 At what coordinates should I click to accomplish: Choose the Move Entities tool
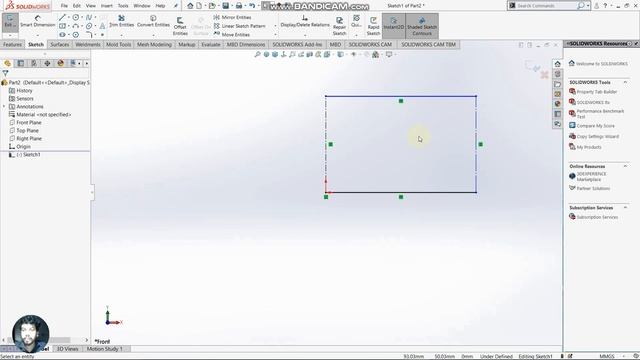coord(231,35)
